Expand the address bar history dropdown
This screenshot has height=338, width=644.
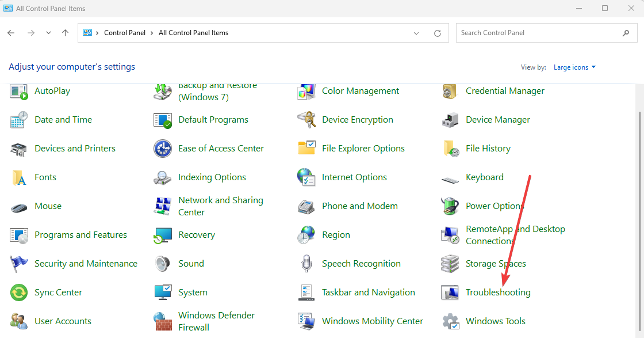416,33
